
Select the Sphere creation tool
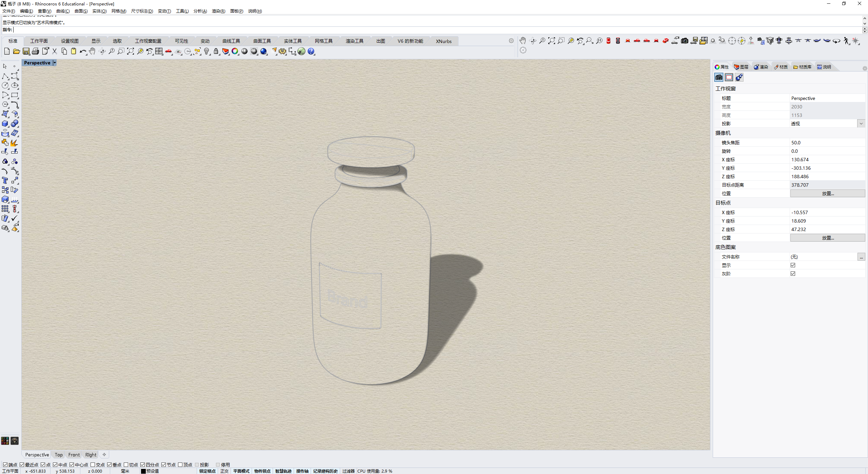pos(15,124)
